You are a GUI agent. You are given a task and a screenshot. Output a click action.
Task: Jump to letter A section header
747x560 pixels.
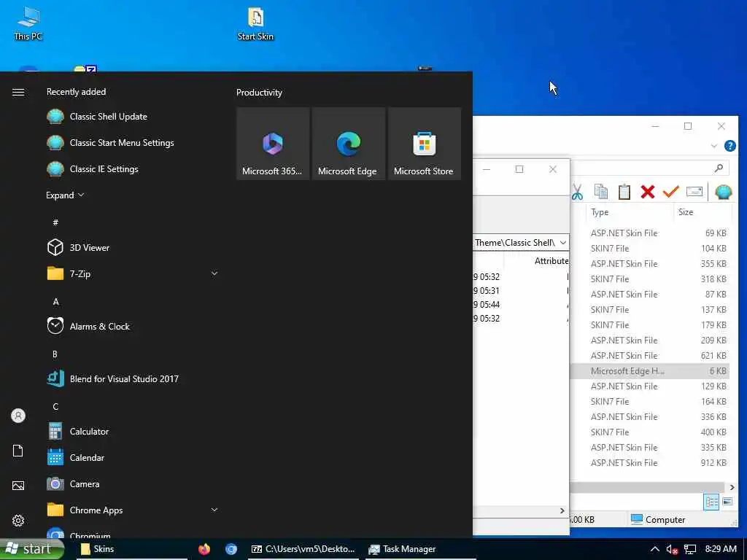click(55, 302)
